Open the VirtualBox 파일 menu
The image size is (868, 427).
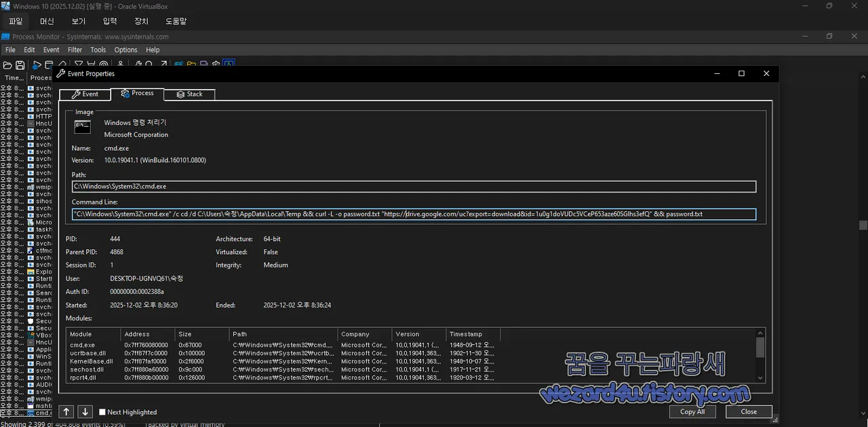coord(15,21)
